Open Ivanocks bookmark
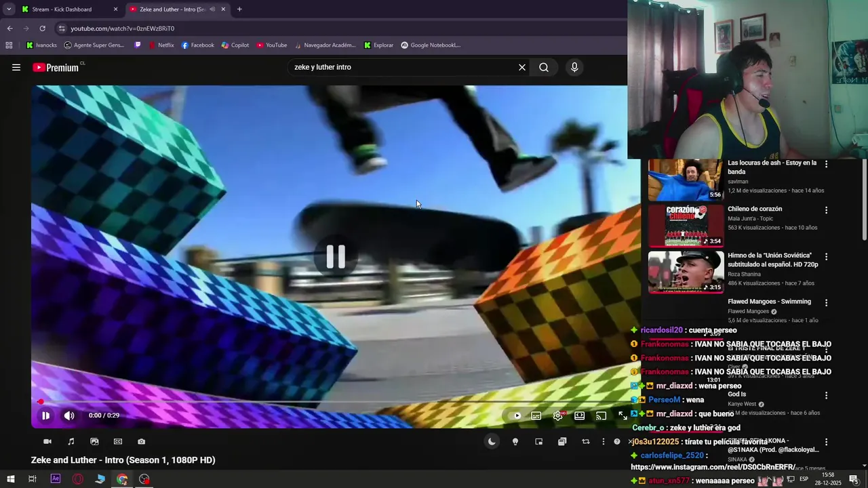 pos(41,45)
